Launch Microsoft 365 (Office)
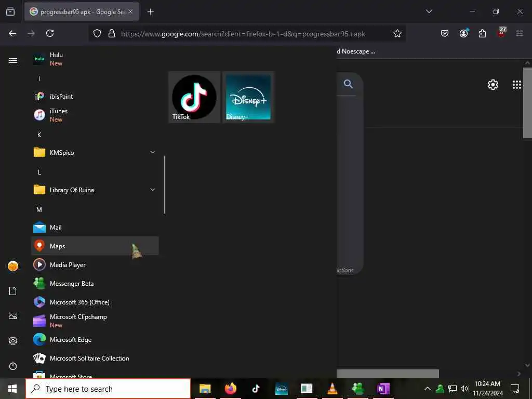Screen dimensions: 532x399 coord(95,302)
